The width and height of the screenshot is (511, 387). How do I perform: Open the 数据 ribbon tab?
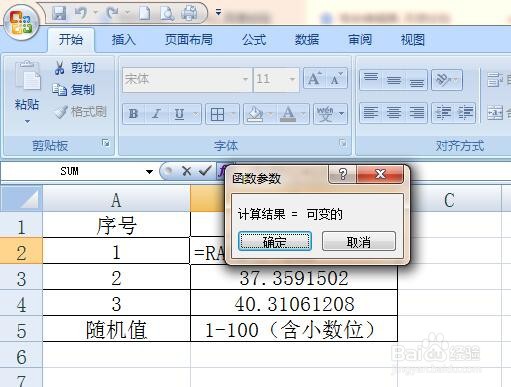click(307, 40)
